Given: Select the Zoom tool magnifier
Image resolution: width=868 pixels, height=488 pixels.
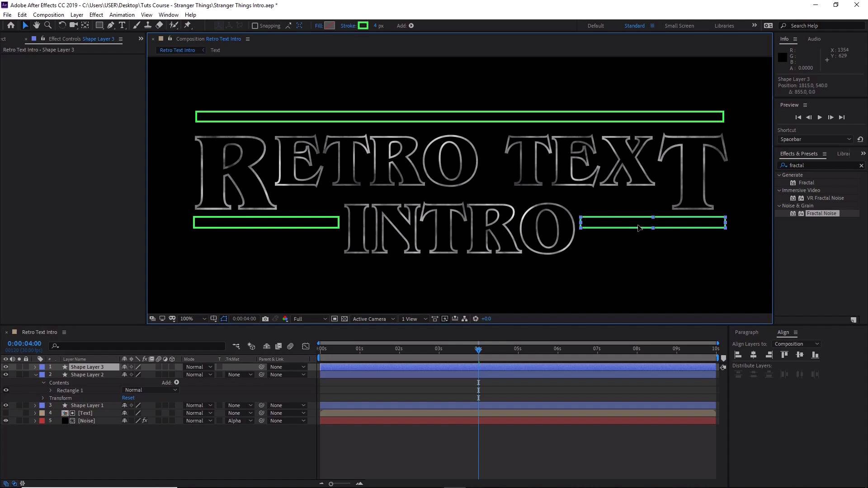Looking at the screenshot, I should (x=48, y=25).
